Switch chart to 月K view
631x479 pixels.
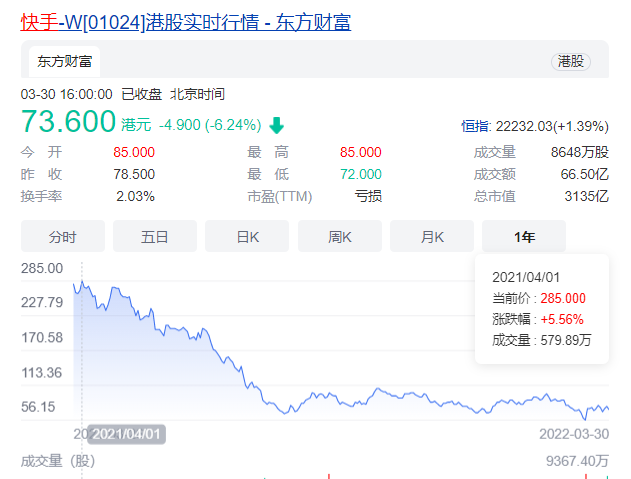[x=432, y=236]
